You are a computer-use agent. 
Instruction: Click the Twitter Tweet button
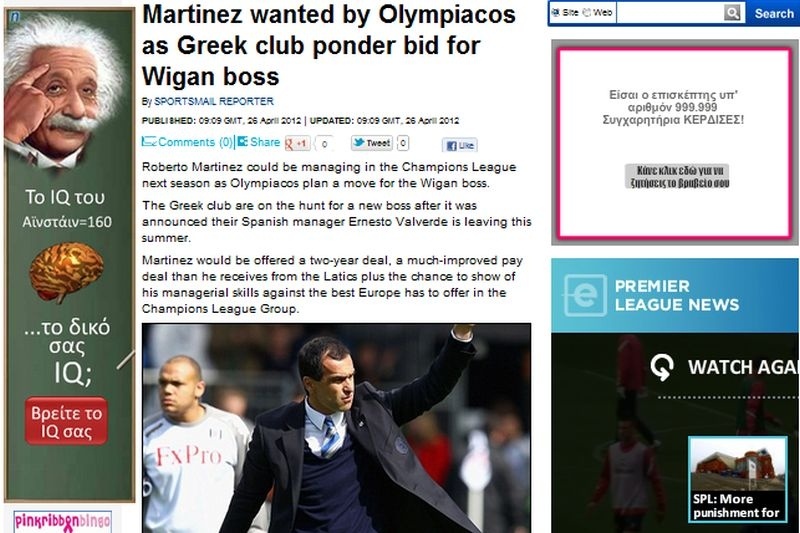(372, 143)
